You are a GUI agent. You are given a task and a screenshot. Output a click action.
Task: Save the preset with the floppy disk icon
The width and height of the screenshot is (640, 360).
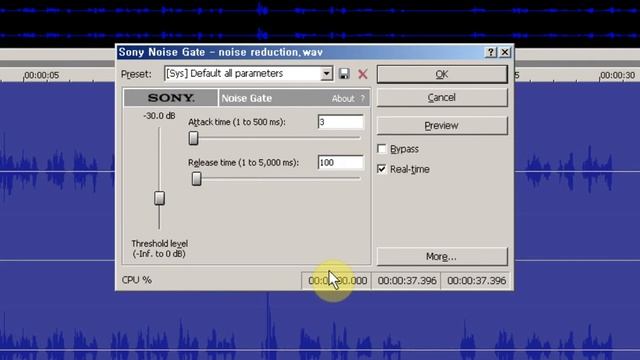coord(344,74)
